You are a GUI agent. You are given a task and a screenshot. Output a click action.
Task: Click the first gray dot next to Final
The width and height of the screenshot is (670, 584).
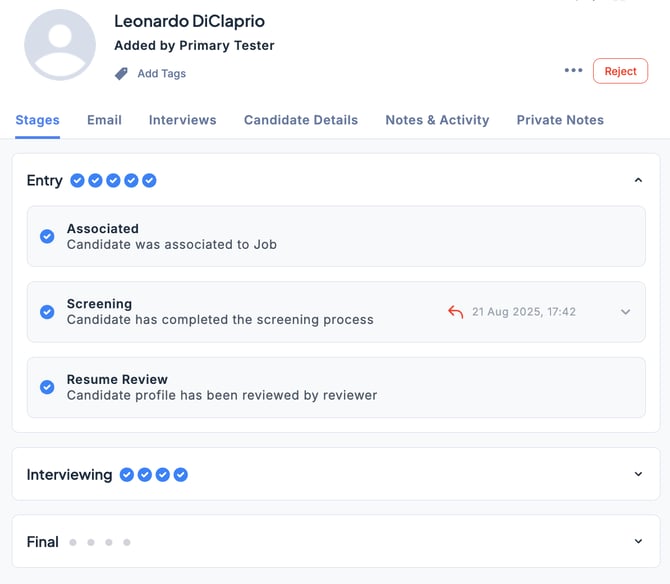71,542
